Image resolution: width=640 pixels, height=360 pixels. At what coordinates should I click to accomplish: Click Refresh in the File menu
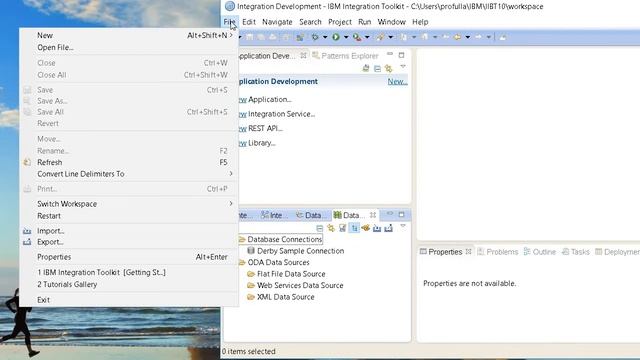point(129,162)
